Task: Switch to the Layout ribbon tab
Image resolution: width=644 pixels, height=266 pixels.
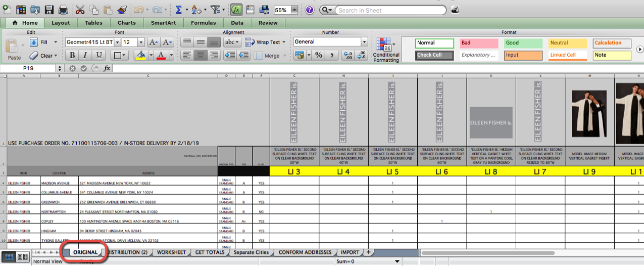Action: pyautogui.click(x=61, y=23)
